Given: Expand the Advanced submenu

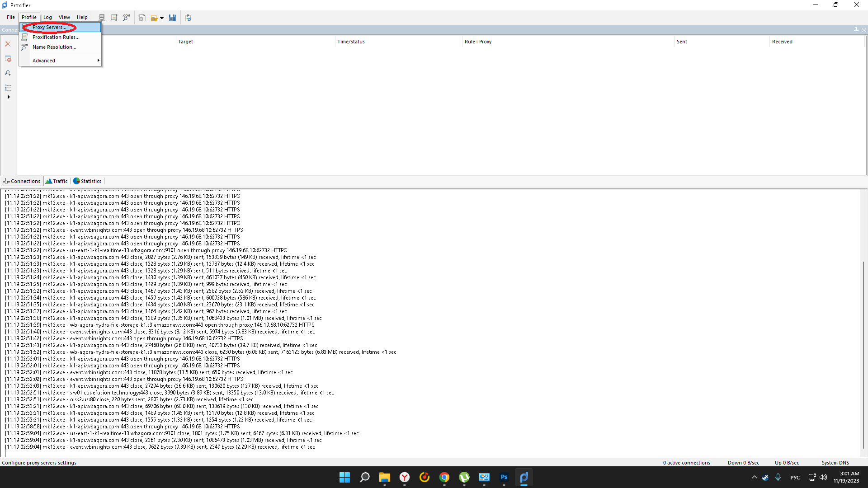Looking at the screenshot, I should (x=61, y=61).
